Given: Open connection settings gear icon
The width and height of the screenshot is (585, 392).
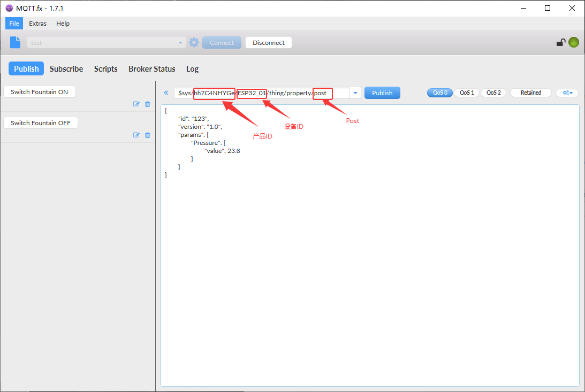Looking at the screenshot, I should [x=194, y=42].
